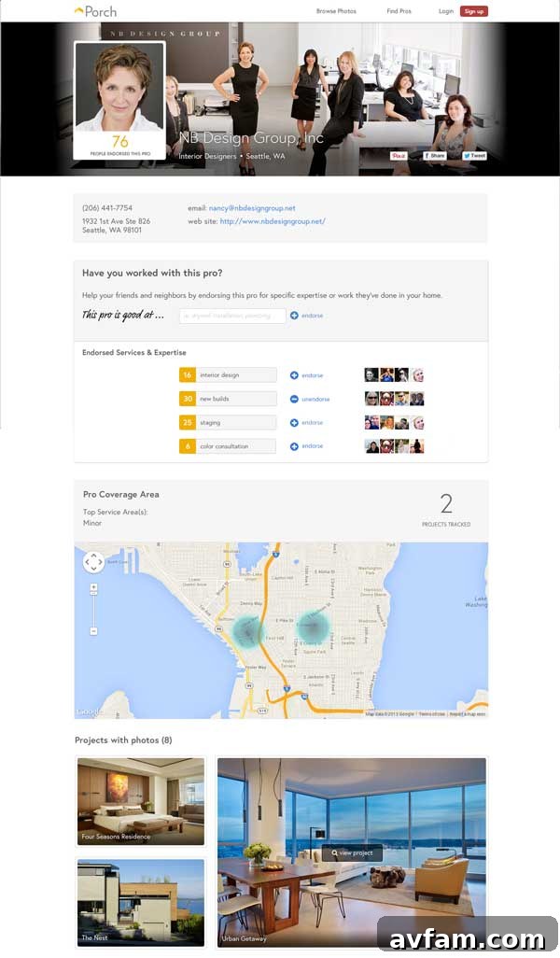Image resolution: width=560 pixels, height=958 pixels.
Task: Unendorse the new builds service
Action: point(310,399)
